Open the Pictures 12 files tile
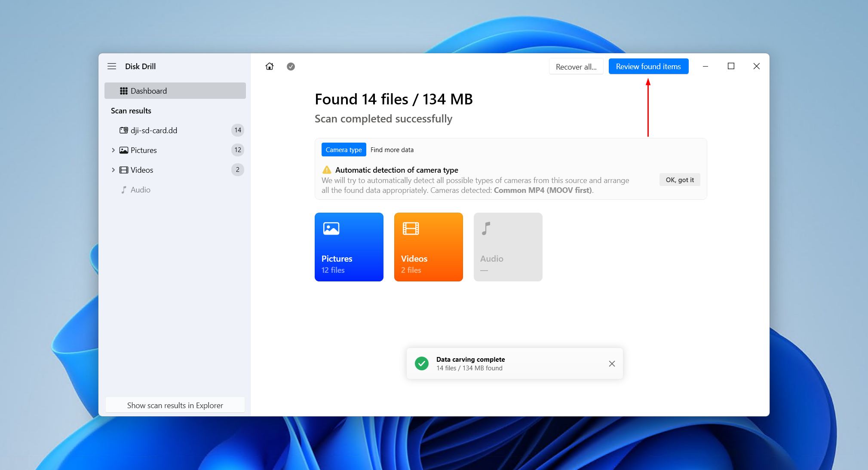This screenshot has height=470, width=868. (x=349, y=247)
